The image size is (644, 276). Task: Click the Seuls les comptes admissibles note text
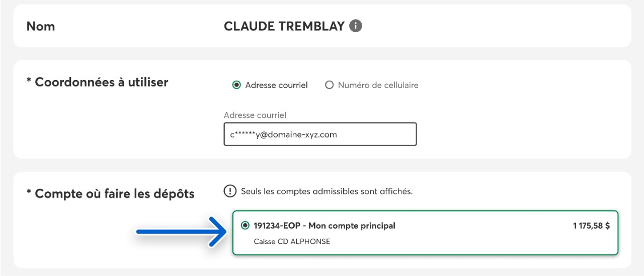point(327,191)
